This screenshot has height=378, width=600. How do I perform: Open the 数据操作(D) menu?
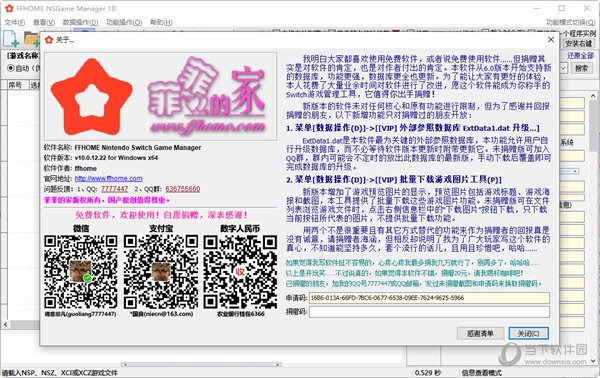[80, 23]
